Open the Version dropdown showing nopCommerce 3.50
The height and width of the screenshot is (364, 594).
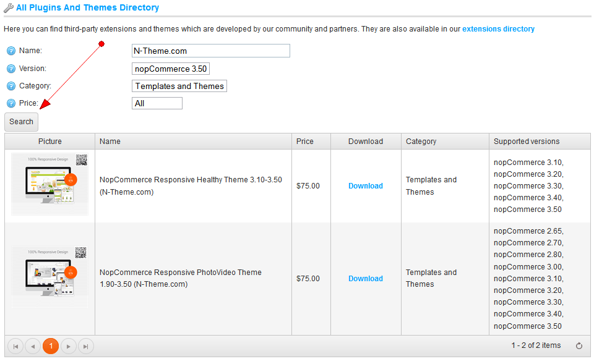point(171,69)
